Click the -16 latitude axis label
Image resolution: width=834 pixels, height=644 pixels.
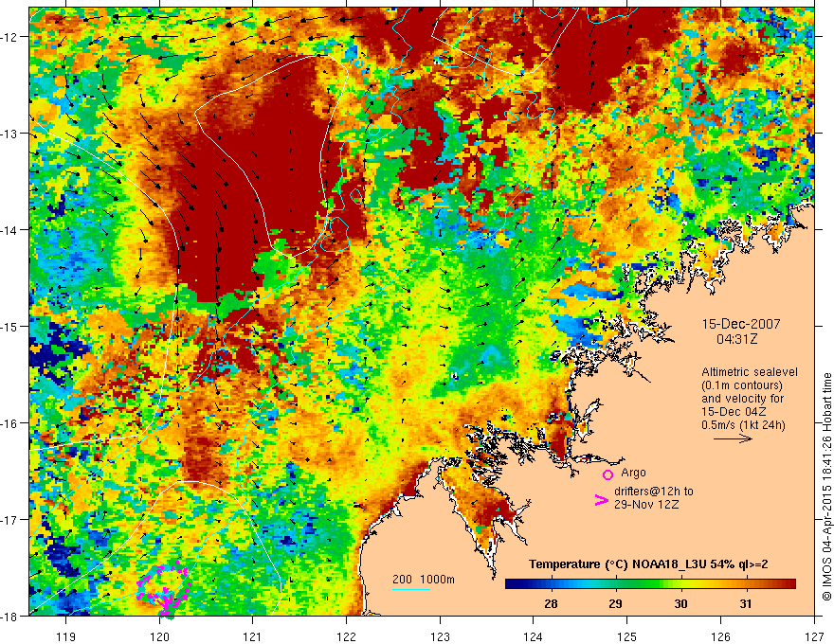tap(9, 423)
